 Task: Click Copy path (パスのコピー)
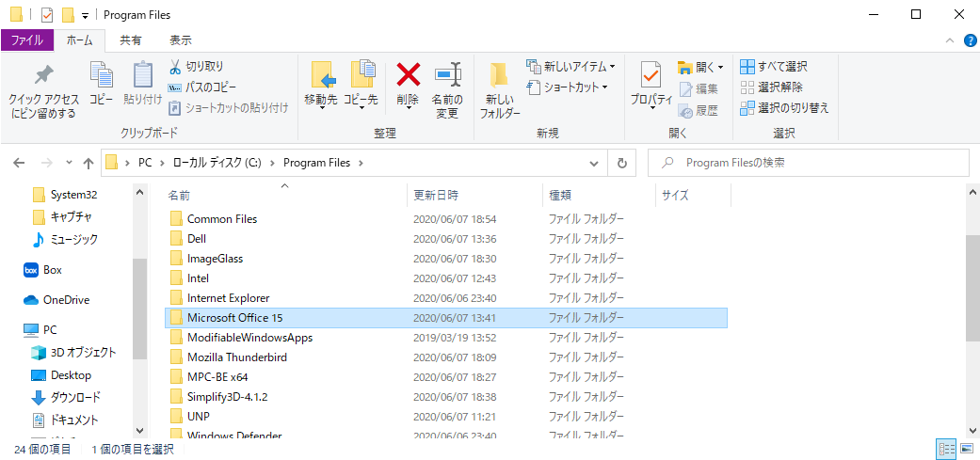(x=202, y=87)
